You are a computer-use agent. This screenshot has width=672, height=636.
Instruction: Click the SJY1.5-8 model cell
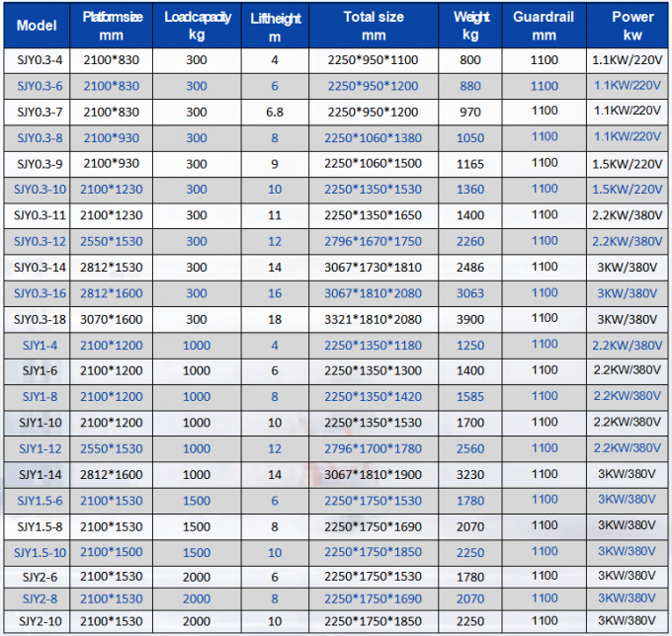[37, 525]
